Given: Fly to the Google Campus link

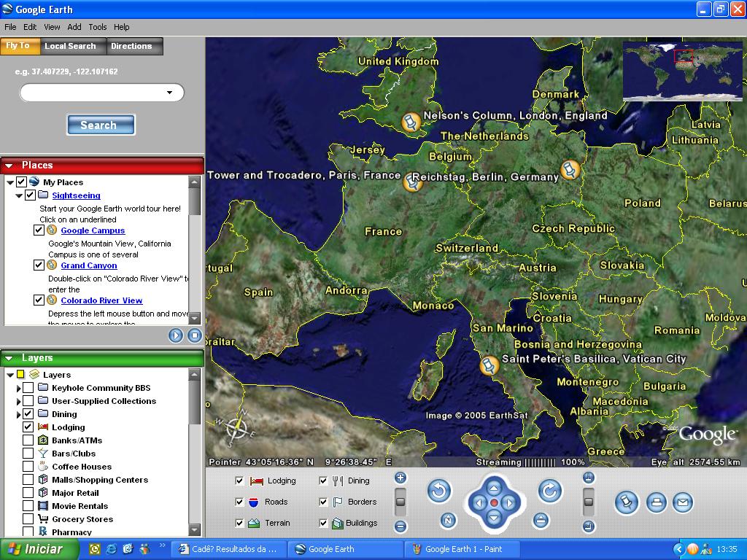Looking at the screenshot, I should point(93,230).
